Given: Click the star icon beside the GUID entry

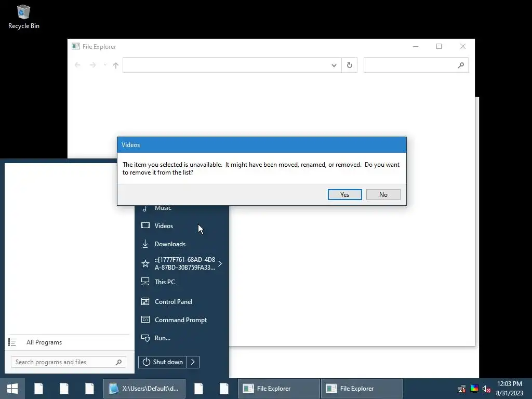Looking at the screenshot, I should 145,263.
